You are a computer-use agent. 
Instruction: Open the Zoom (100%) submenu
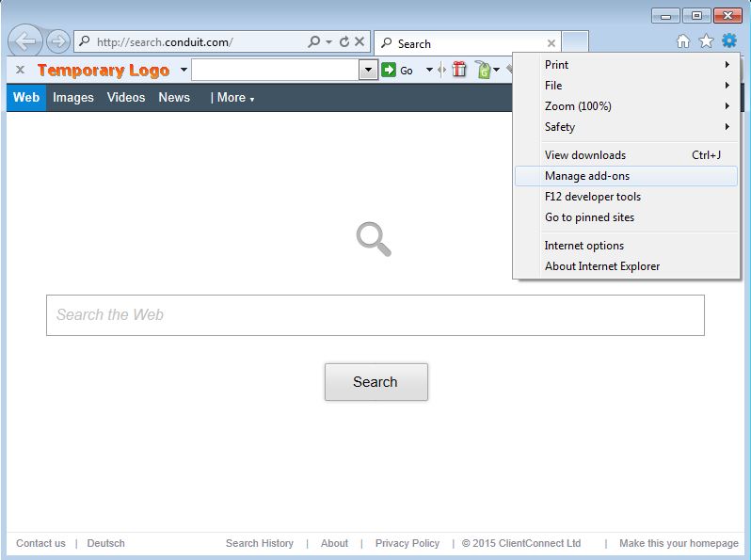coord(627,105)
